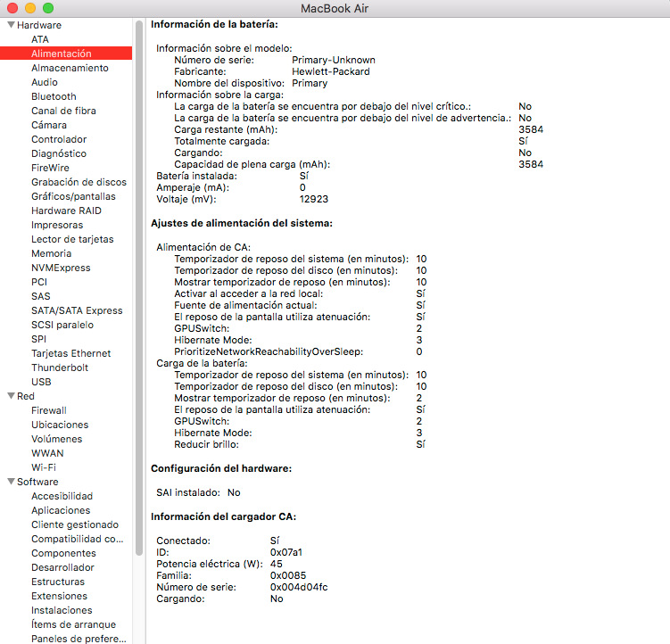Image resolution: width=670 pixels, height=644 pixels.
Task: Open Ítems de arranque entry
Action: [x=73, y=624]
